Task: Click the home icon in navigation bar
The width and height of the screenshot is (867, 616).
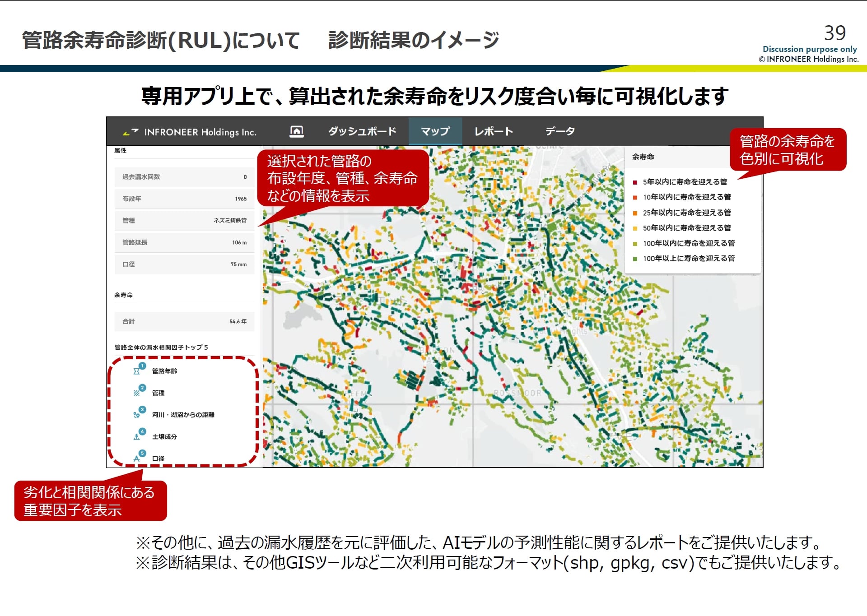Action: click(296, 131)
